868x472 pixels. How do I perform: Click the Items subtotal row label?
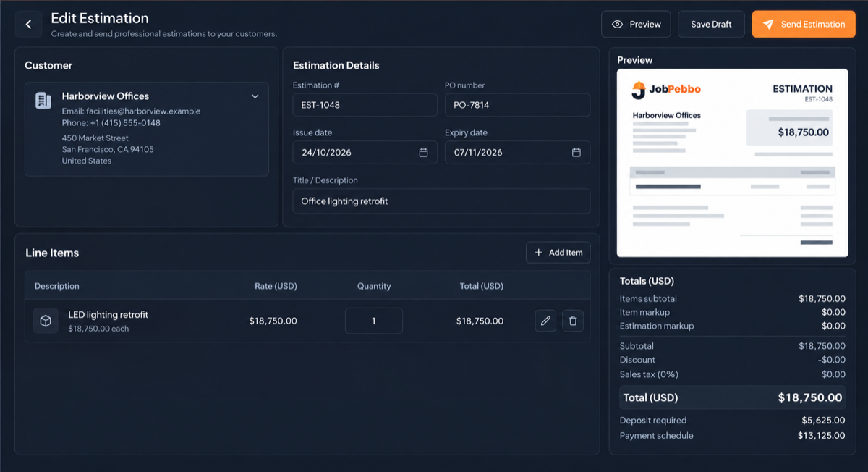point(648,298)
